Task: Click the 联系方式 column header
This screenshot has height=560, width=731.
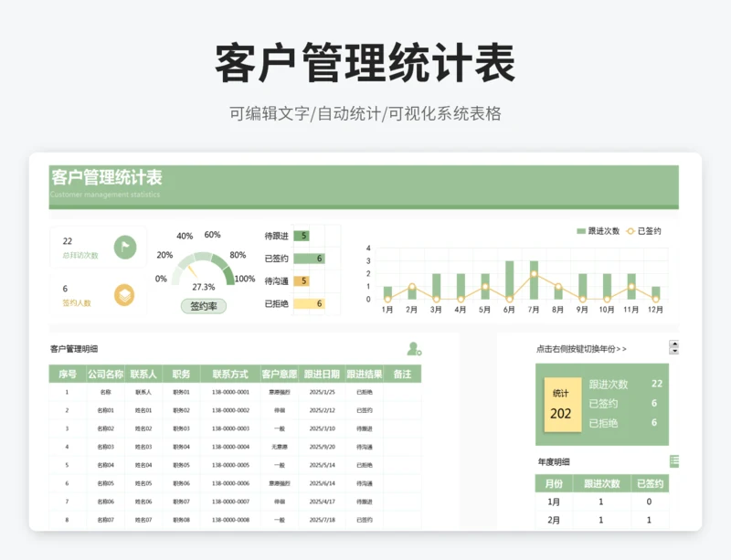Action: [x=230, y=374]
